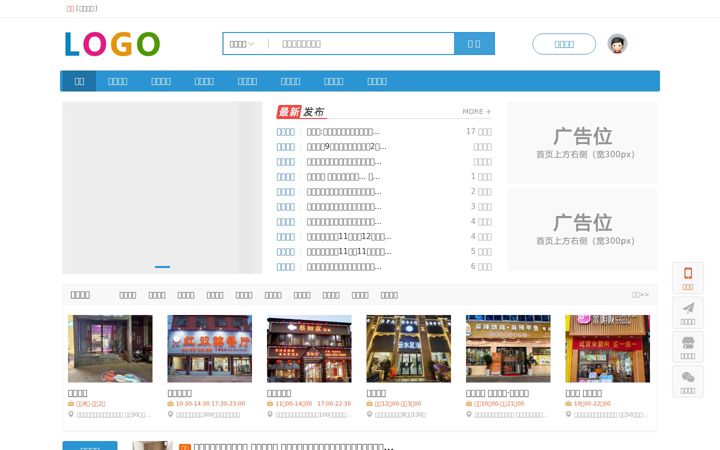
Task: Click the colorful LOGO image
Action: pyautogui.click(x=112, y=44)
